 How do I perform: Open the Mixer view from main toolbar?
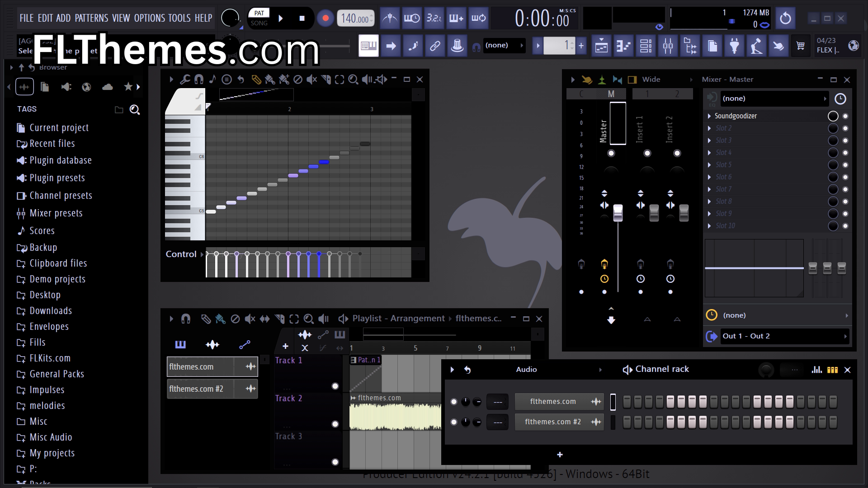(668, 46)
